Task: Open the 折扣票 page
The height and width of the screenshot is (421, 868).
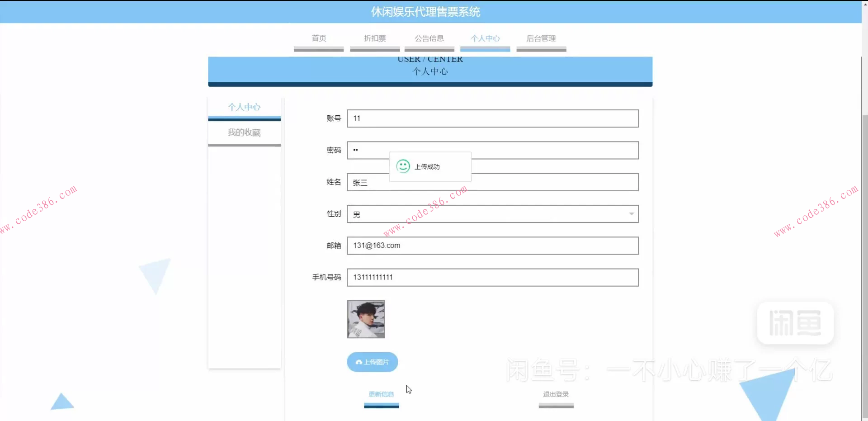Action: [x=375, y=38]
